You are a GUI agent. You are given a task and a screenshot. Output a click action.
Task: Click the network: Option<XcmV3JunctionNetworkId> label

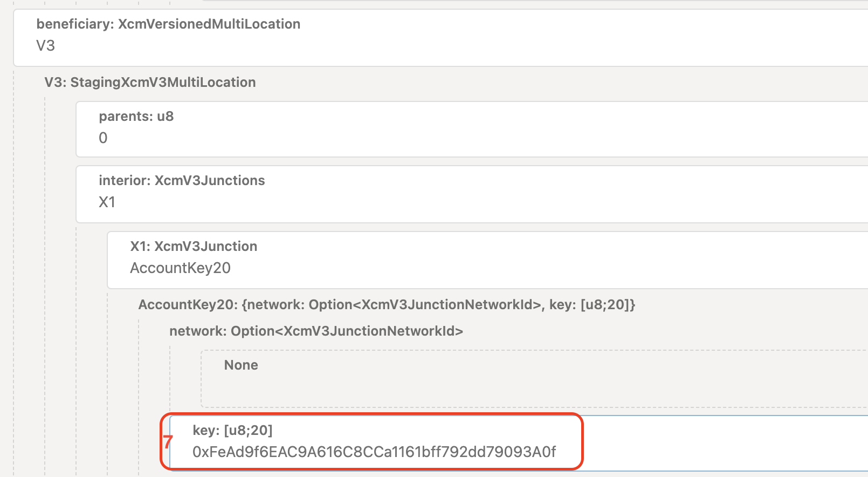[x=316, y=331]
